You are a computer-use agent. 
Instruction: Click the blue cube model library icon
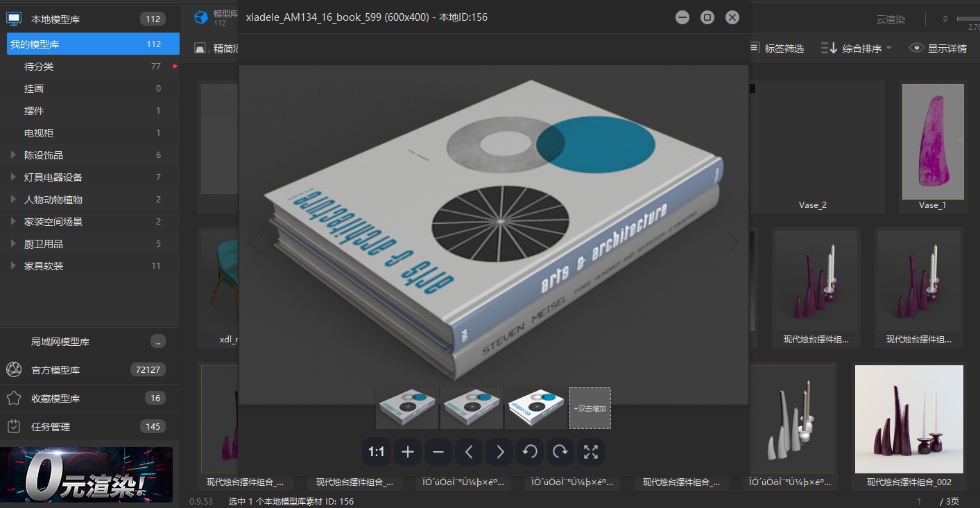click(200, 17)
